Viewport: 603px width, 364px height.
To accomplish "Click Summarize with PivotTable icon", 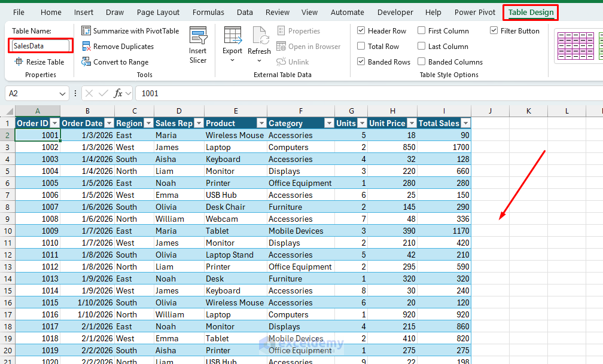I will [x=86, y=30].
